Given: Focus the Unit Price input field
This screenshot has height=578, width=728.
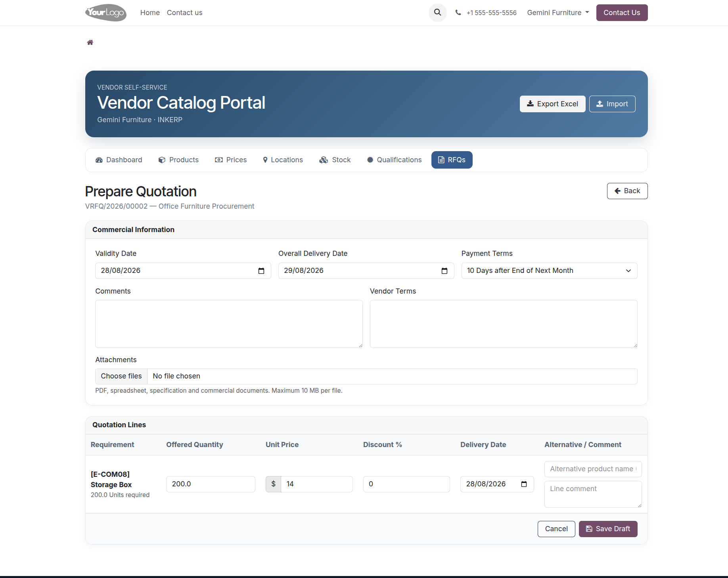Looking at the screenshot, I should point(316,484).
